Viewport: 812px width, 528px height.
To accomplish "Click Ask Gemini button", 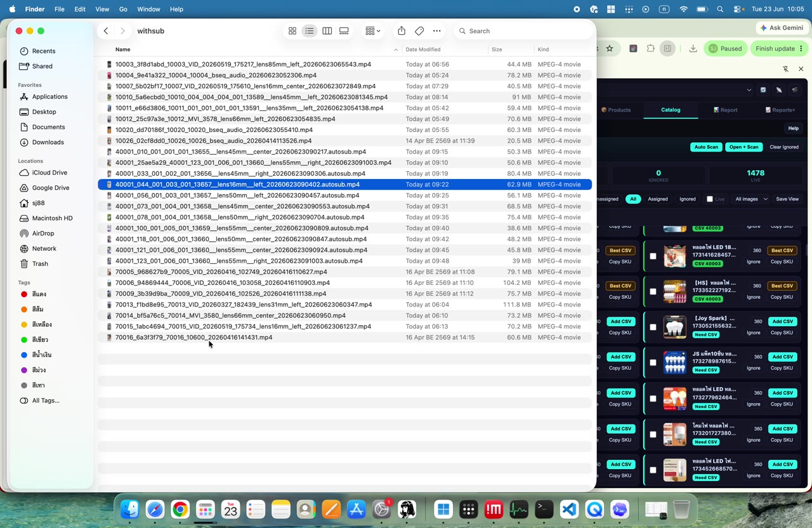I will click(x=782, y=28).
